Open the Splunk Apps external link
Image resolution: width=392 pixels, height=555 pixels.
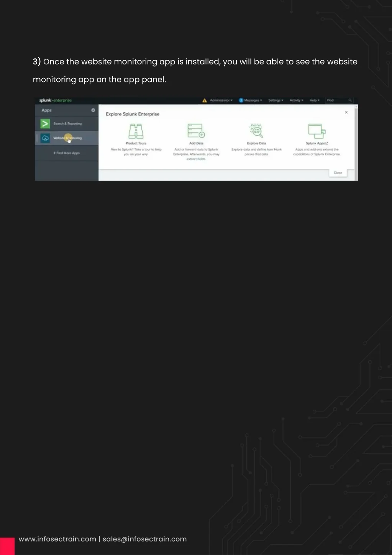click(317, 143)
